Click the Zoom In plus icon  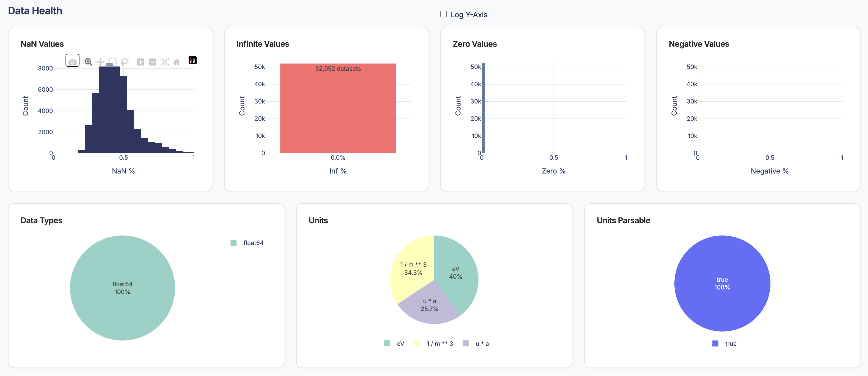[x=141, y=61]
